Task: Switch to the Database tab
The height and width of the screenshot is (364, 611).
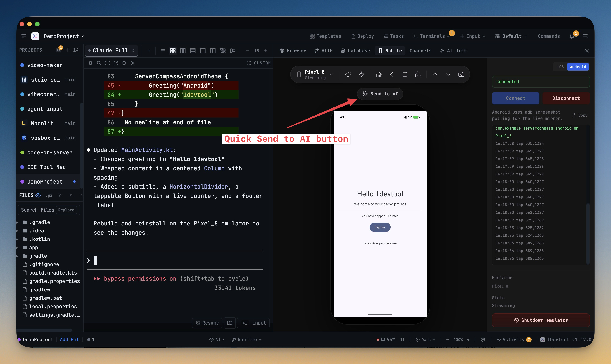Action: pyautogui.click(x=355, y=51)
